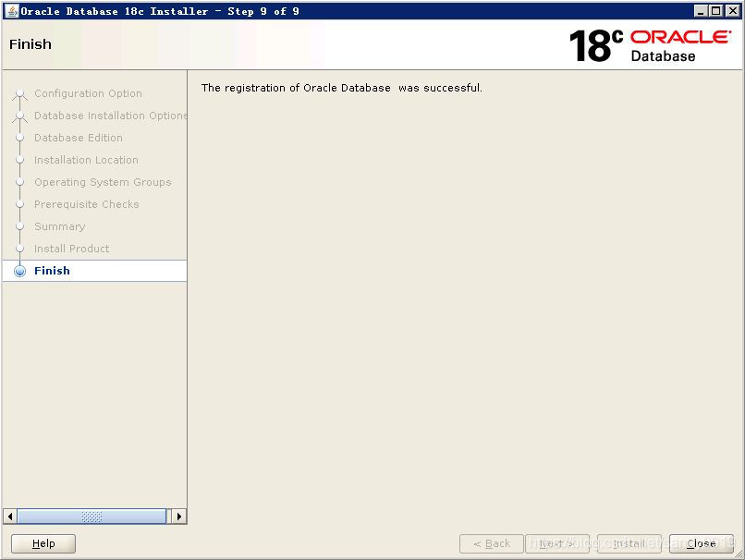
Task: Minimize the installer window
Action: [x=701, y=11]
